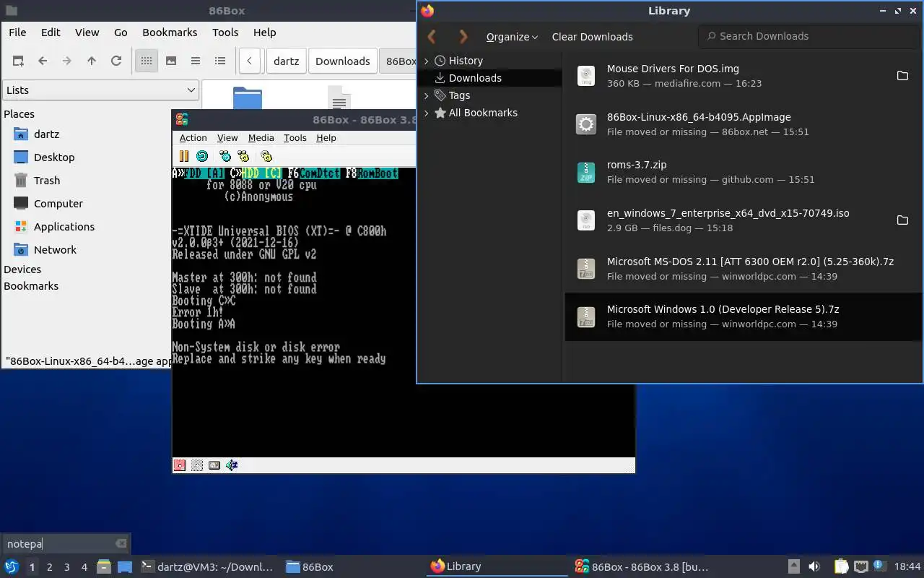Click the Ctrl+Alt+Del icon in 86Box toolbar
Screen dimensions: 924x578
[x=225, y=156]
